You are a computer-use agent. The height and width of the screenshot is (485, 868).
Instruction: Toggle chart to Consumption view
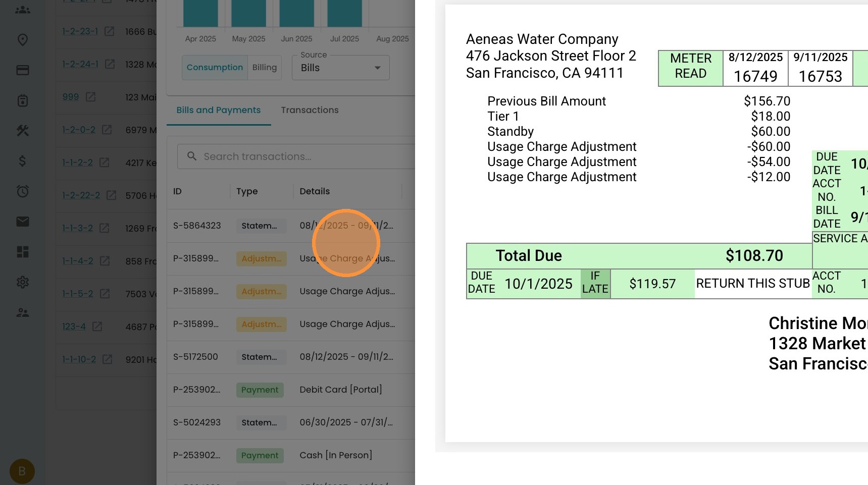tap(215, 68)
